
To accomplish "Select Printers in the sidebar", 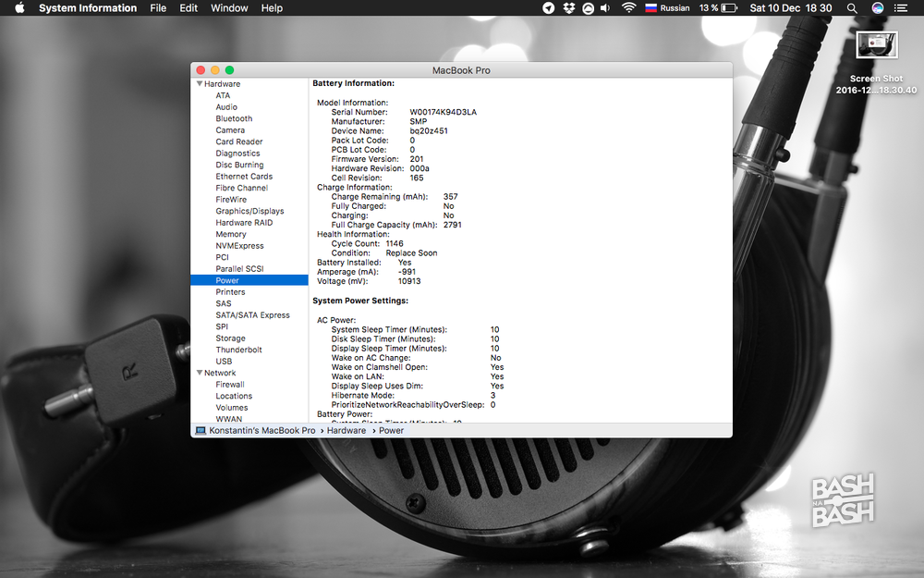I will tap(230, 292).
